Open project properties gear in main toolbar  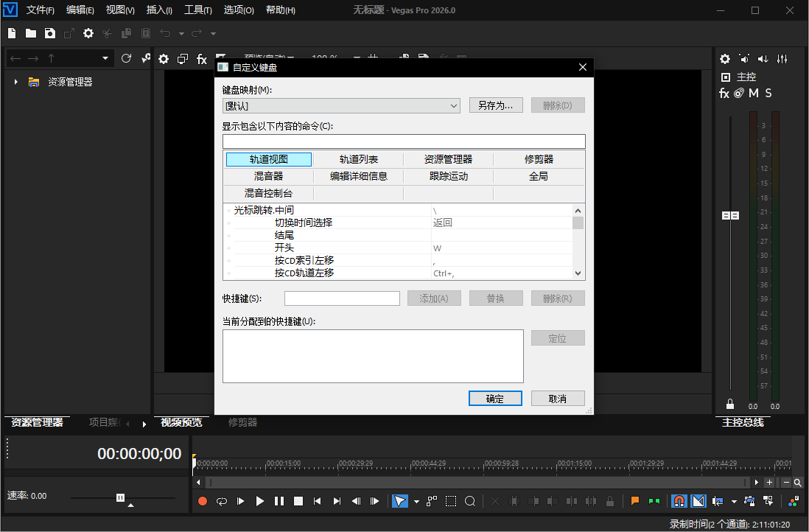point(88,33)
